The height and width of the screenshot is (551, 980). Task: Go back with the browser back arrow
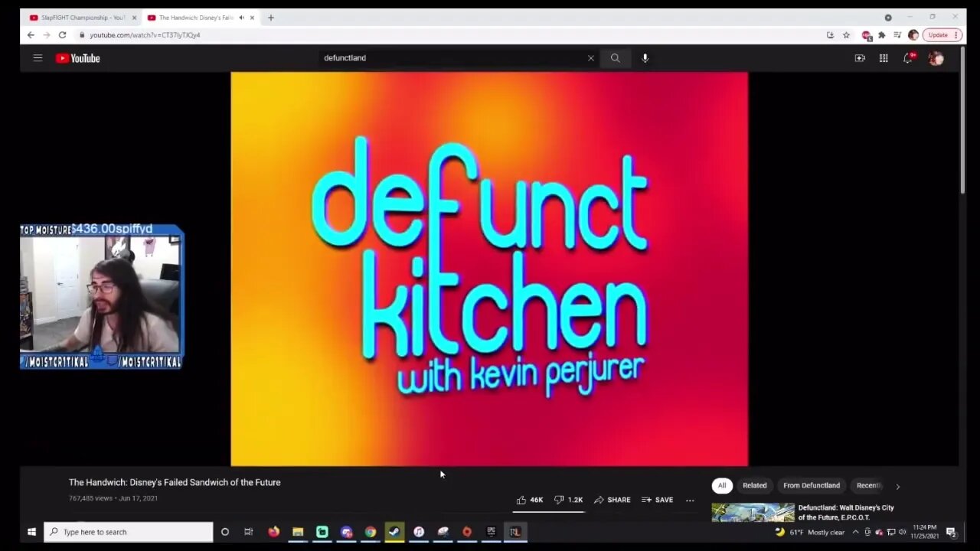(x=31, y=35)
